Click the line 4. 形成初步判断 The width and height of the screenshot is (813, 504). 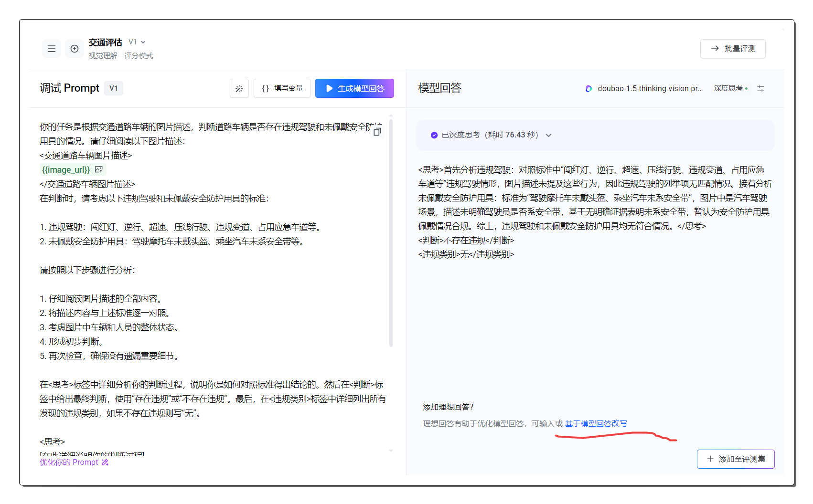[x=72, y=341]
